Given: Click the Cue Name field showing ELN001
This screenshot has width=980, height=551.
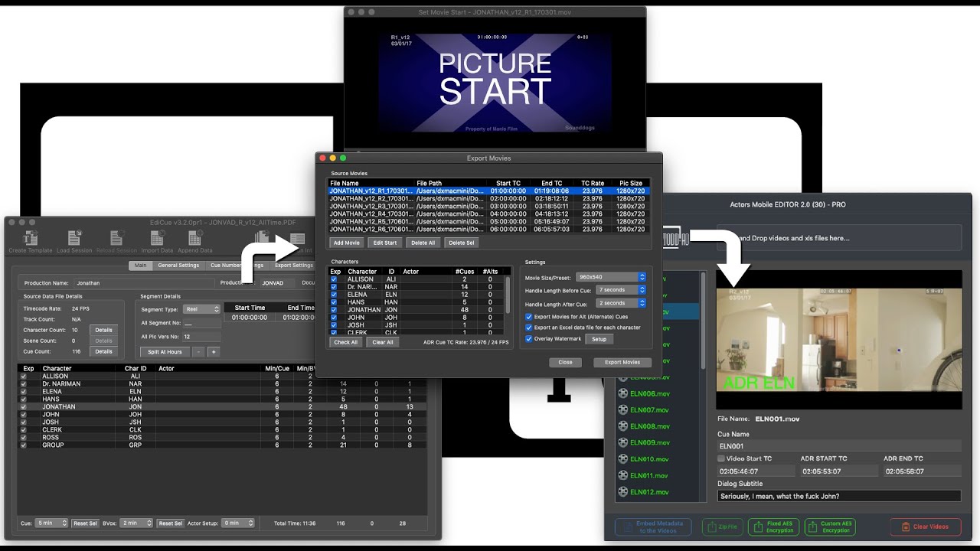Looking at the screenshot, I should pos(839,445).
